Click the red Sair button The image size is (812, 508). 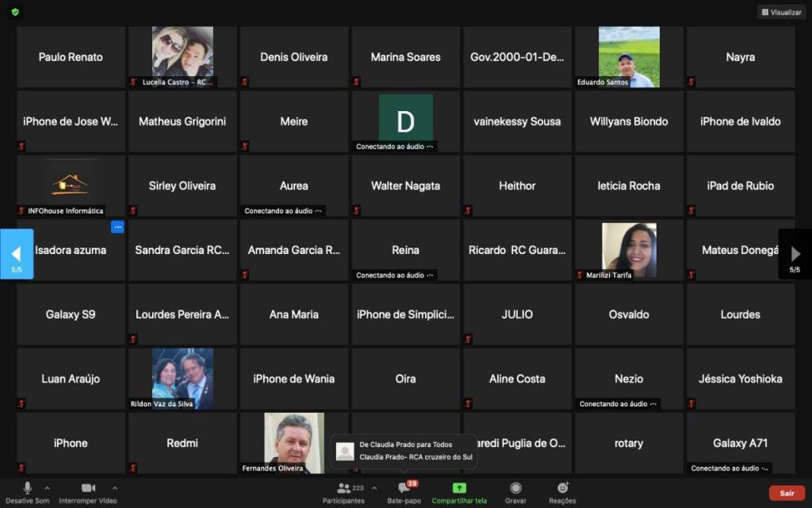tap(786, 493)
